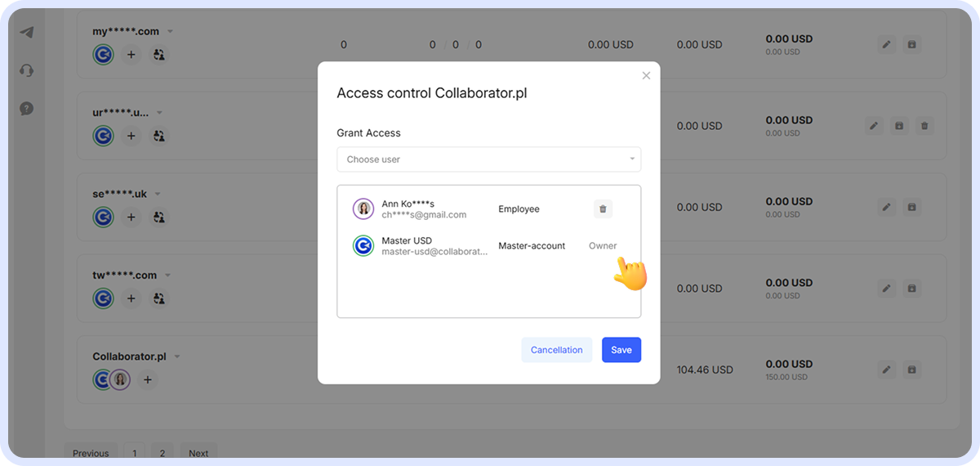Click the Next pagination button
Viewport: 980px width, 466px height.
point(198,453)
